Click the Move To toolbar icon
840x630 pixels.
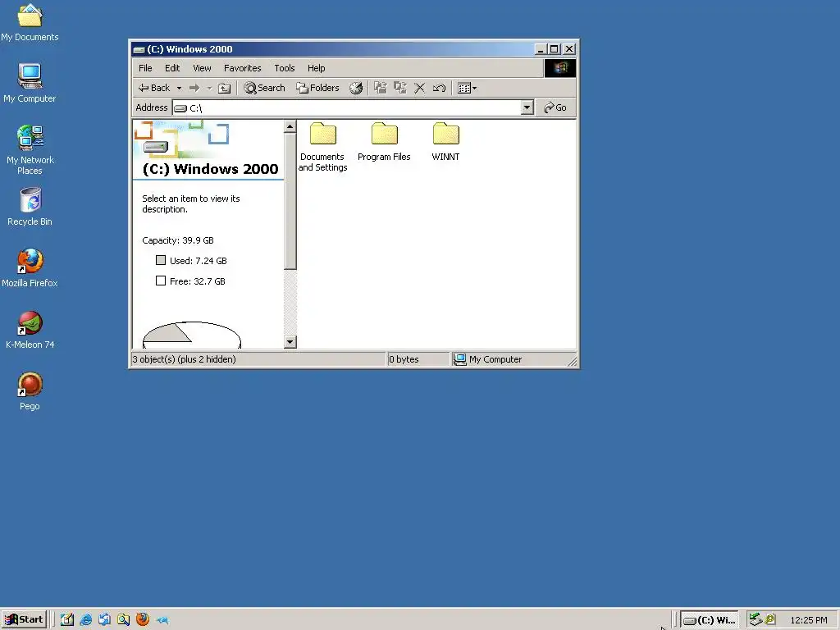click(381, 88)
